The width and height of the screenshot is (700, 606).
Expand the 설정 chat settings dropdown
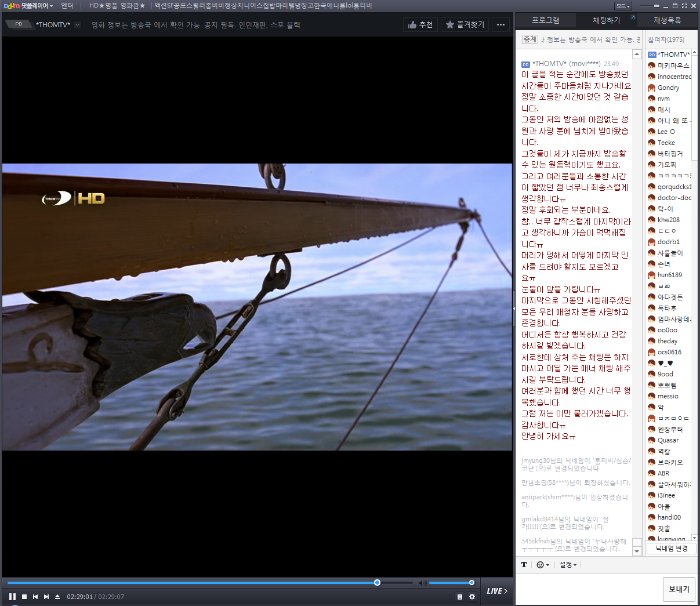568,565
